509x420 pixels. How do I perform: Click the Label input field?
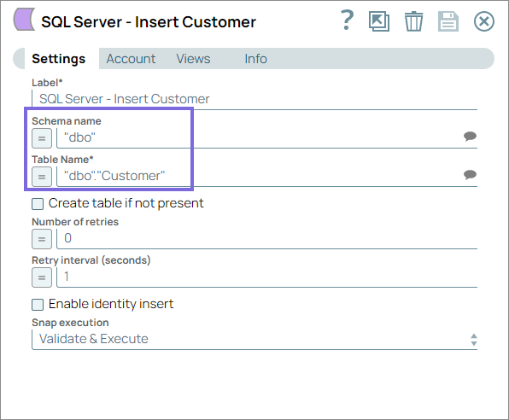[254, 99]
